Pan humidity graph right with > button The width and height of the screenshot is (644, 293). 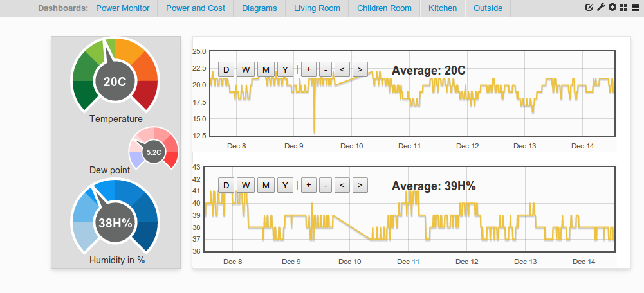[x=360, y=186]
